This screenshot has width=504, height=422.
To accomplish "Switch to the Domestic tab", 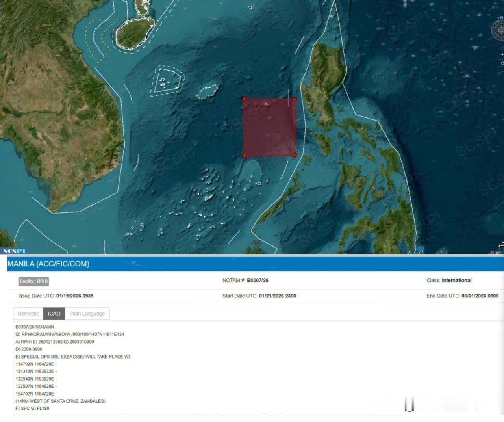I will point(28,314).
